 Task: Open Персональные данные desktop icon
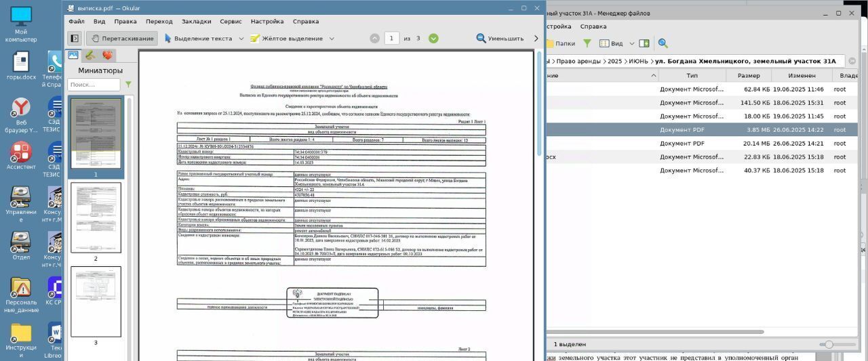click(x=21, y=296)
